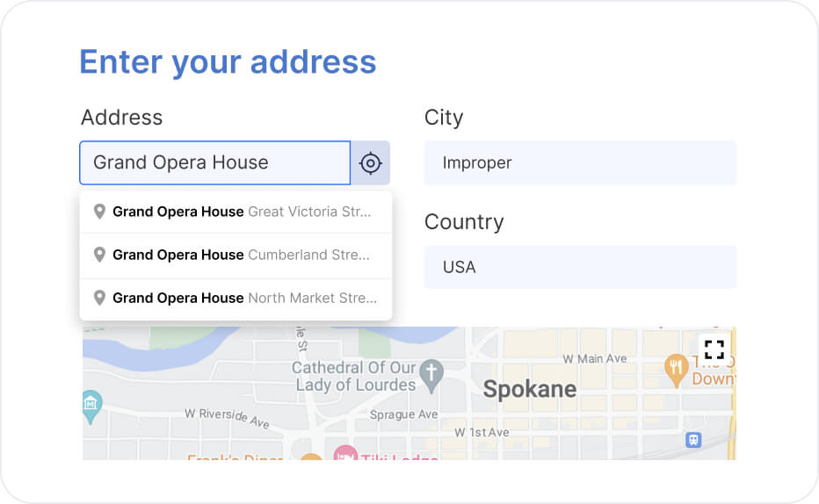Focus the City field containing Improper
Image resolution: width=819 pixels, height=504 pixels.
pyautogui.click(x=580, y=163)
